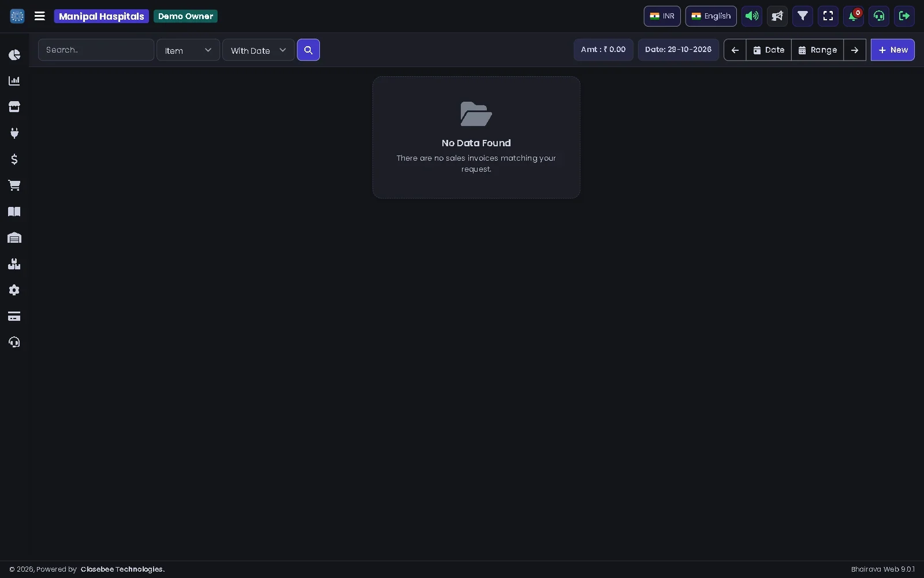Go to next date with right arrow
This screenshot has height=578, width=924.
855,50
